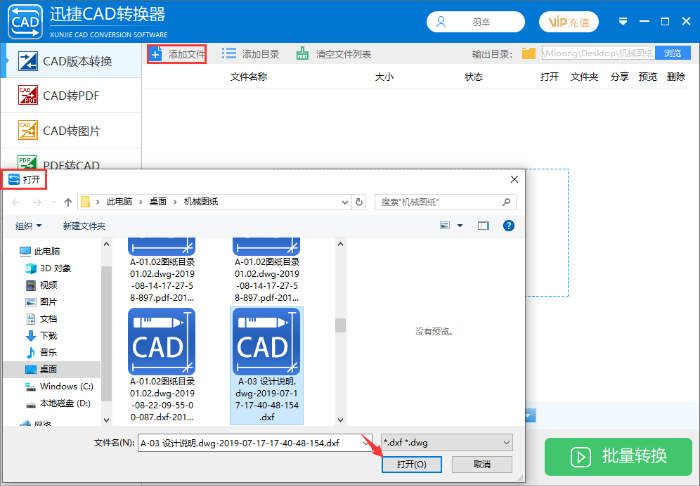Open the 组织 organize menu
This screenshot has width=700, height=486.
(x=28, y=226)
